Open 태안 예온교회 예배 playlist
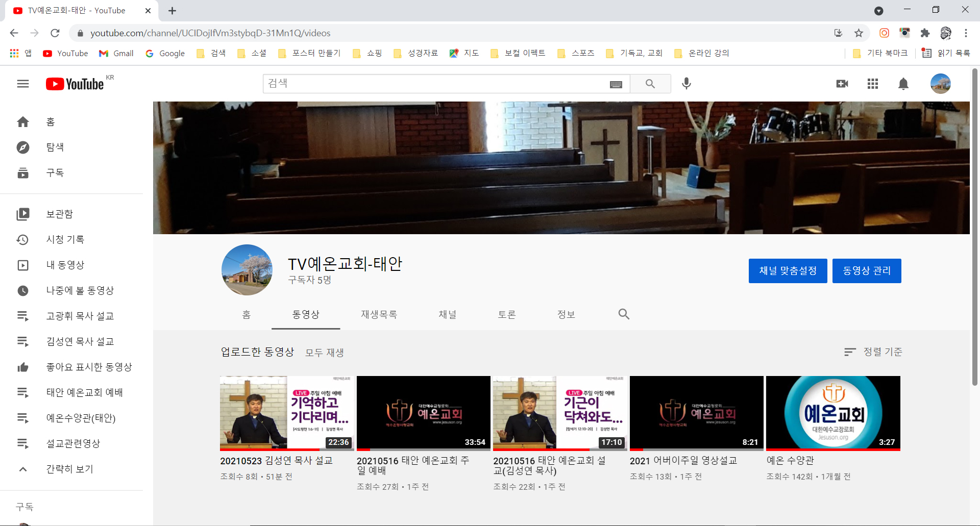This screenshot has width=980, height=526. pos(71,393)
